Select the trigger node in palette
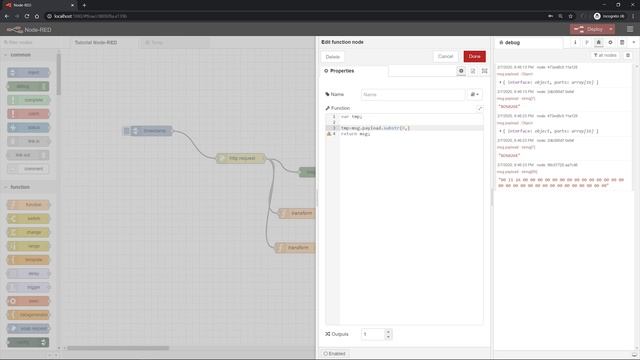640x360 pixels. 28,287
